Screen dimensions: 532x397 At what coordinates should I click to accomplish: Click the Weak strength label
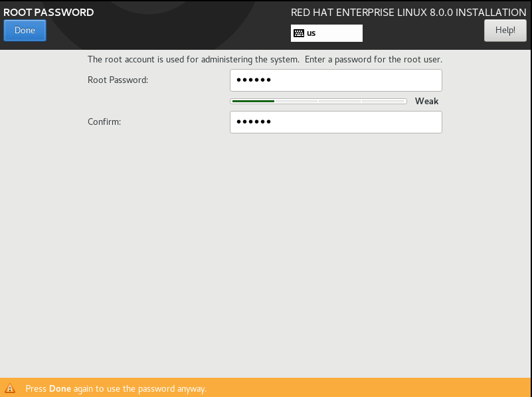pyautogui.click(x=426, y=101)
